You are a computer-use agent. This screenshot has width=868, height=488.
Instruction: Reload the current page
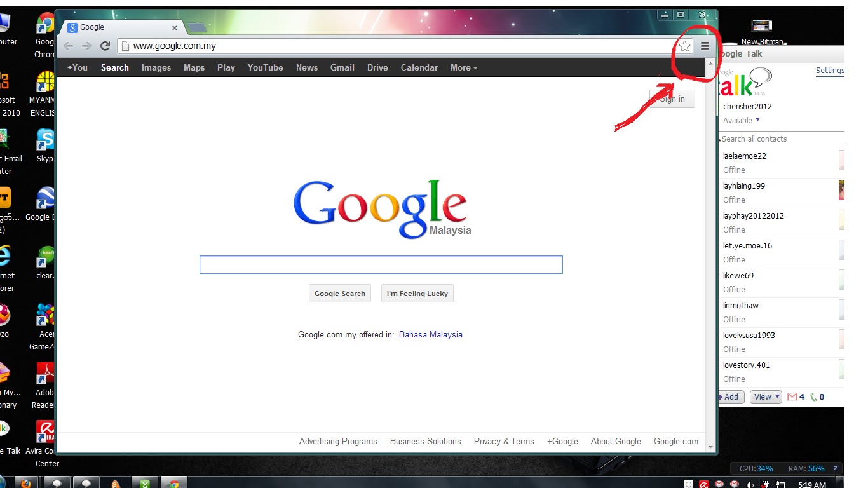(x=105, y=46)
